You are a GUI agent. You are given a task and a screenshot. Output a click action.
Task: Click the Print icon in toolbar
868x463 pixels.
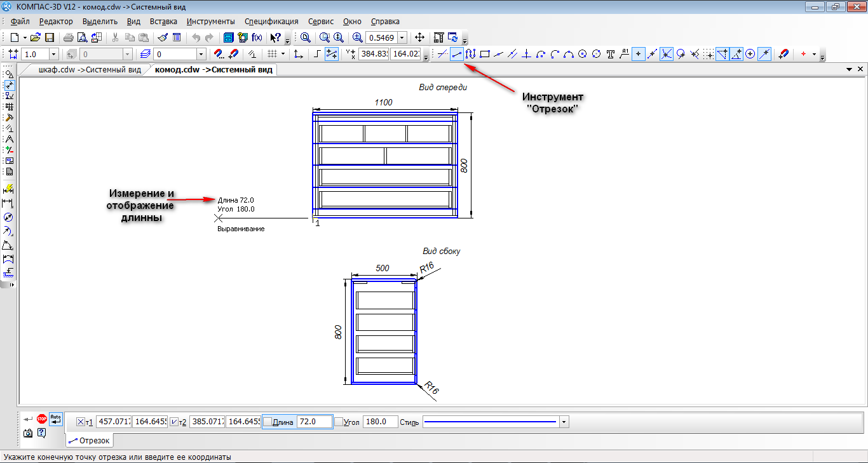coord(68,37)
